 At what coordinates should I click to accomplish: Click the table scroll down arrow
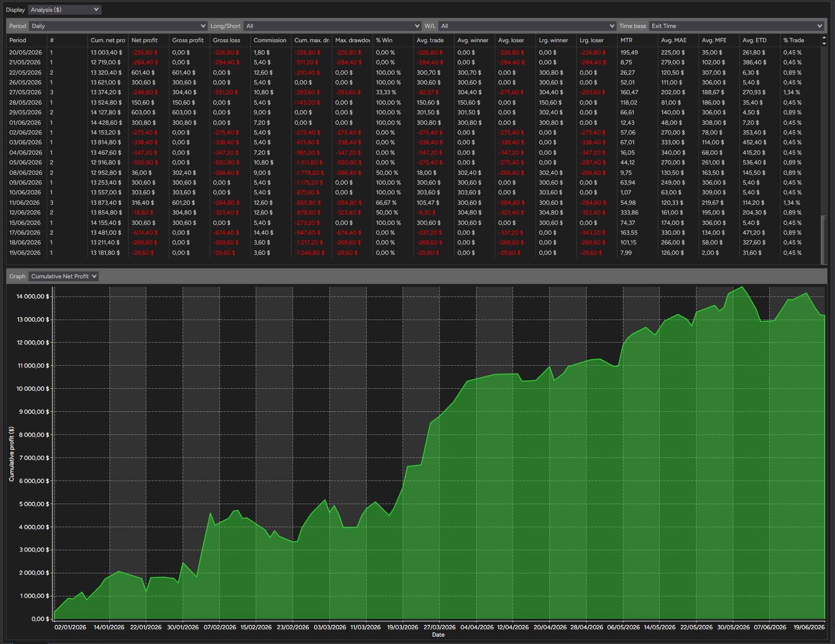(x=824, y=44)
